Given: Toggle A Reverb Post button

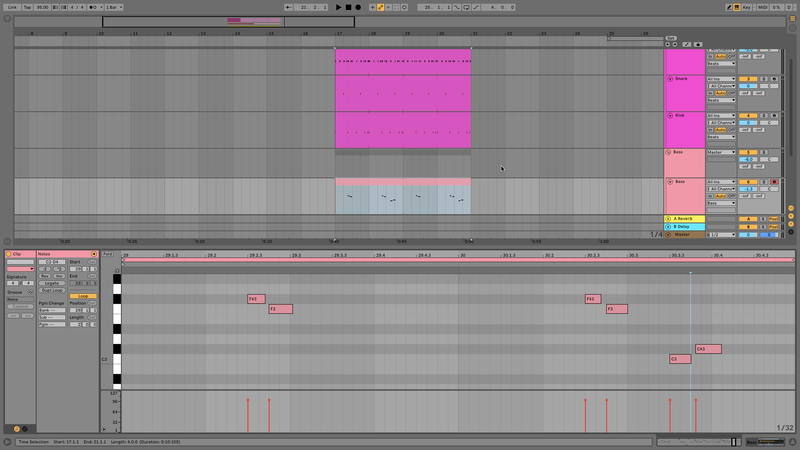Looking at the screenshot, I should tap(774, 219).
